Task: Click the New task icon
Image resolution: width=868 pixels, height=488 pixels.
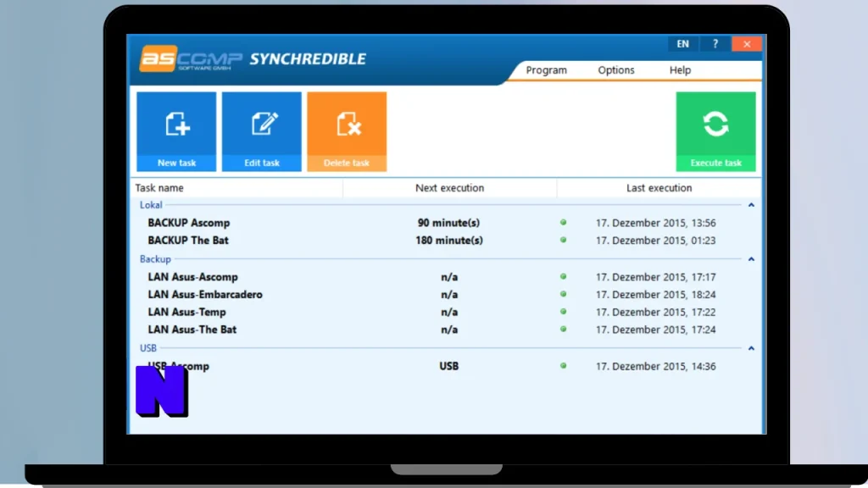Action: coord(176,131)
